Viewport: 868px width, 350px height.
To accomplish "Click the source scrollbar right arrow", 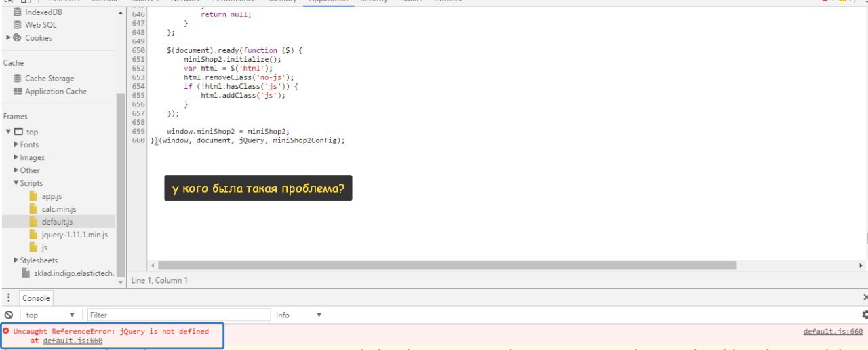I will pos(862,265).
